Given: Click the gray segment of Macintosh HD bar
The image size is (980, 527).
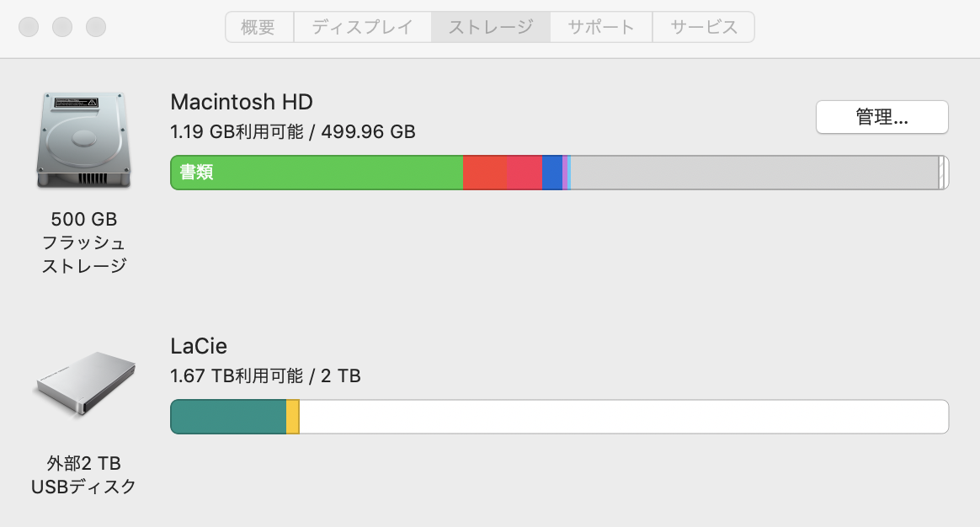Looking at the screenshot, I should tap(754, 173).
